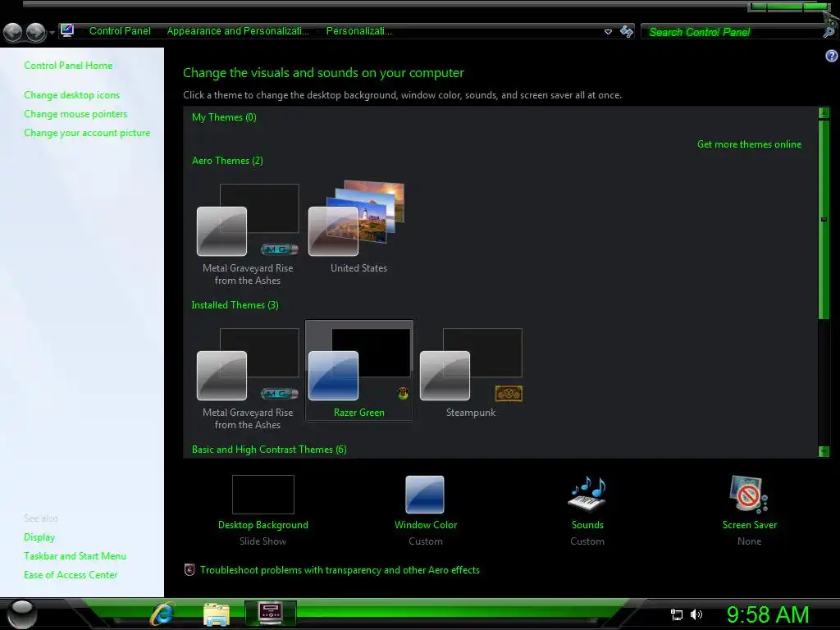
Task: Open Change your account picture link
Action: (87, 133)
